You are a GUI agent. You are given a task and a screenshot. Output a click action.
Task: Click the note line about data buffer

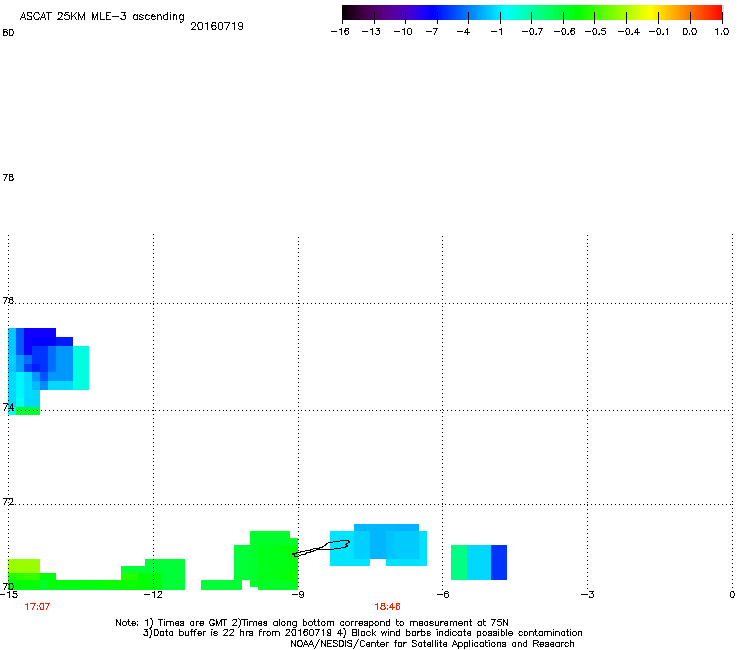point(362,633)
